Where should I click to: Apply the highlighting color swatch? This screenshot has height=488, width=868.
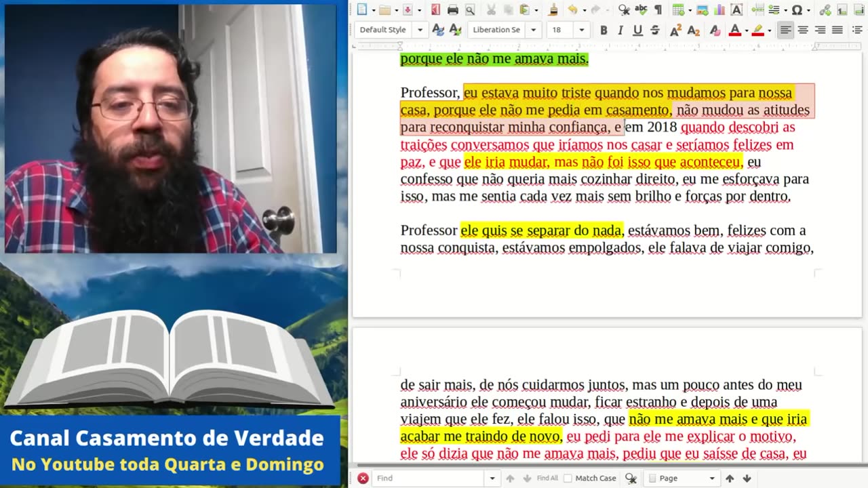tap(757, 30)
